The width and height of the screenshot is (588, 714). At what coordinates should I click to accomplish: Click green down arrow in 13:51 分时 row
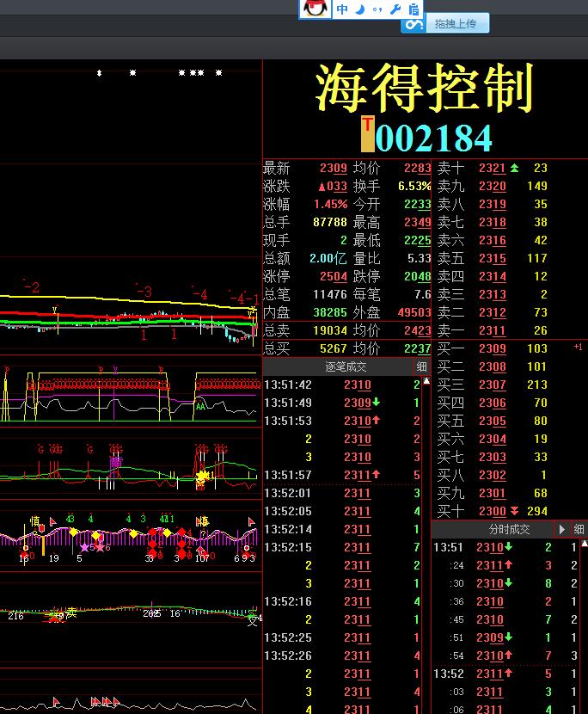pos(508,546)
